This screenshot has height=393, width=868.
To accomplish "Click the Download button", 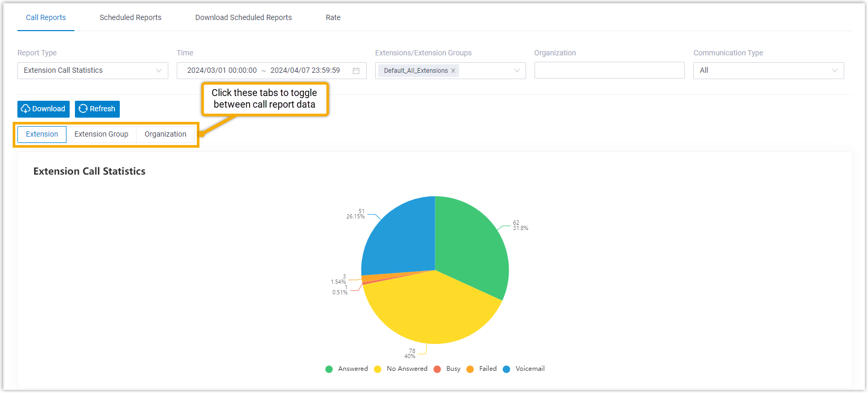I will [43, 109].
